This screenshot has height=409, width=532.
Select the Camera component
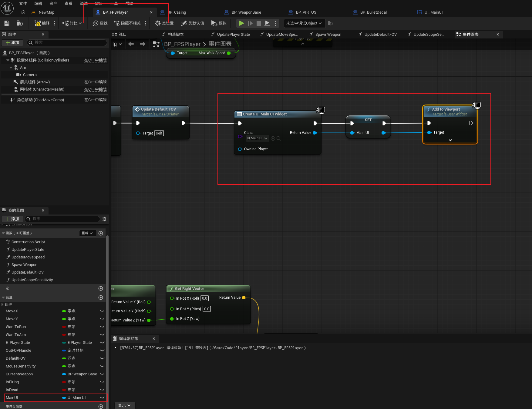30,75
